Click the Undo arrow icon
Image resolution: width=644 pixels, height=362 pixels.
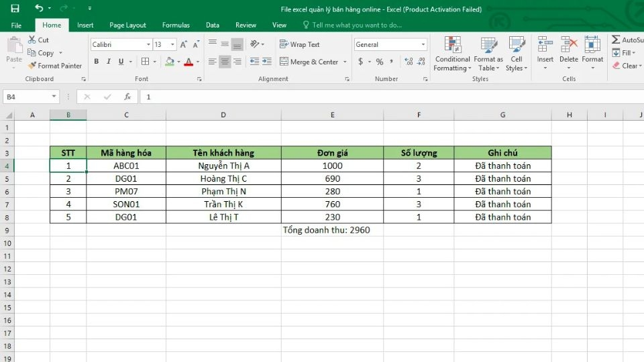39,9
